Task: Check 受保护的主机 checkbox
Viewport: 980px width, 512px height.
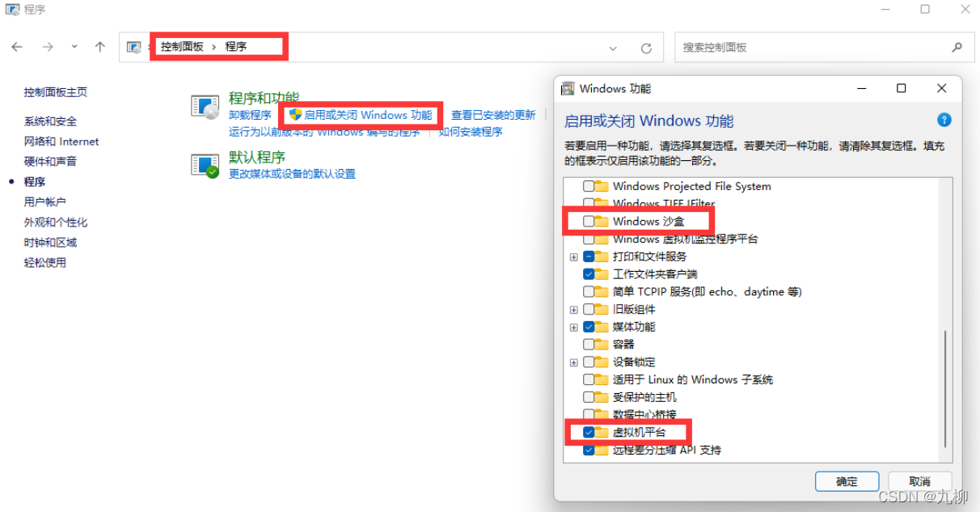Action: tap(589, 397)
